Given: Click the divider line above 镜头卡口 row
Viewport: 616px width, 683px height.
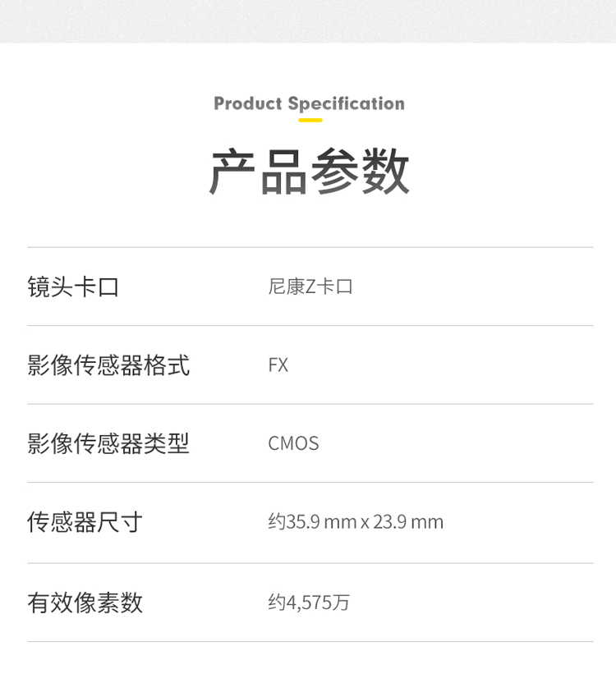Looking at the screenshot, I should (310, 247).
